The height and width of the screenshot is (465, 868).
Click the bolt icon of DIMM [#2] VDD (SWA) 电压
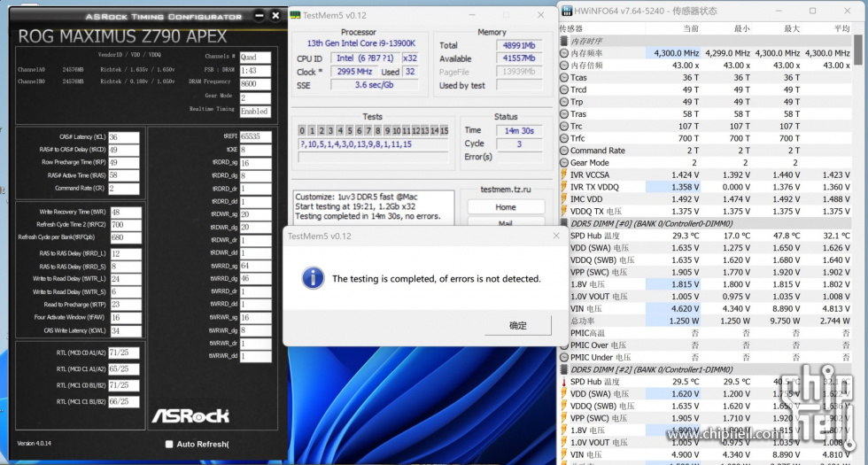pyautogui.click(x=564, y=394)
